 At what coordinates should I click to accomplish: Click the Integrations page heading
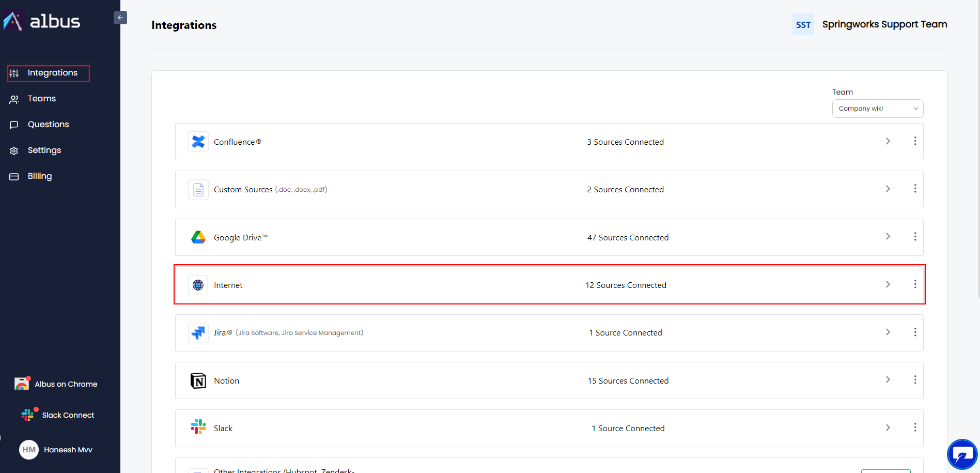184,25
